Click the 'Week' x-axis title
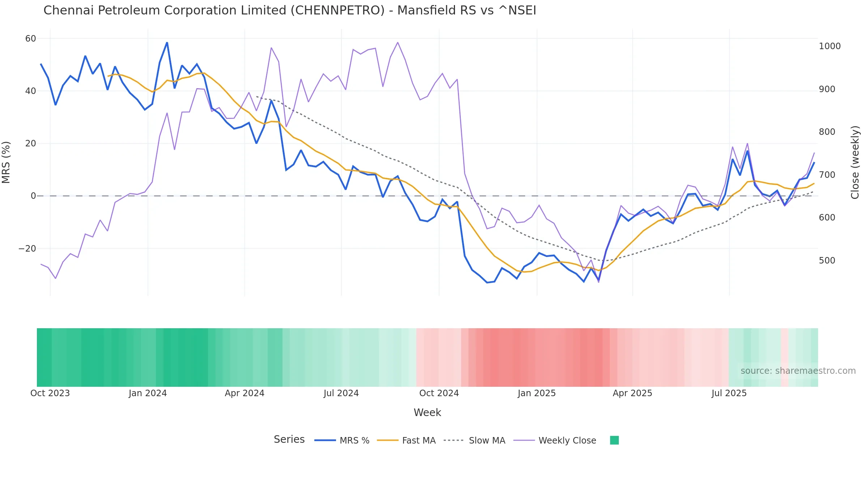The height and width of the screenshot is (488, 868). pos(427,412)
